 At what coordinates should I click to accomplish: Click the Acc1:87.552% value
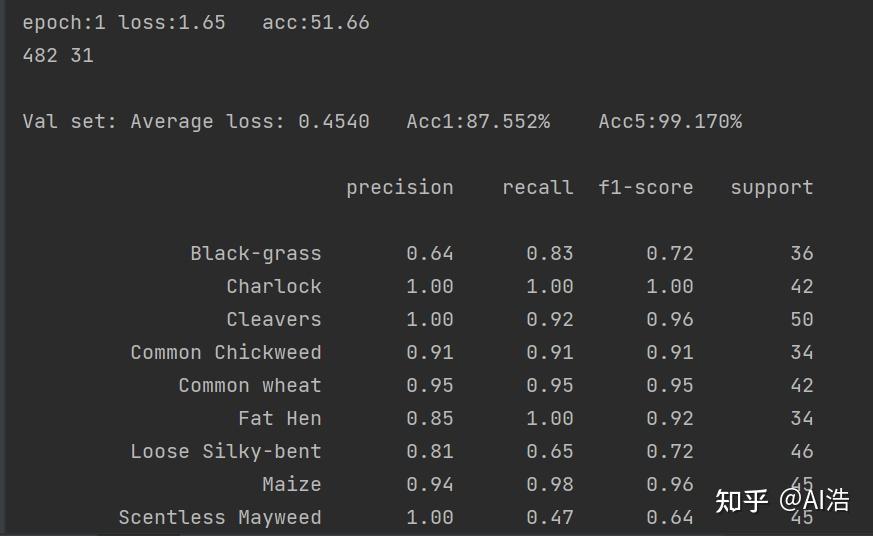tap(478, 122)
